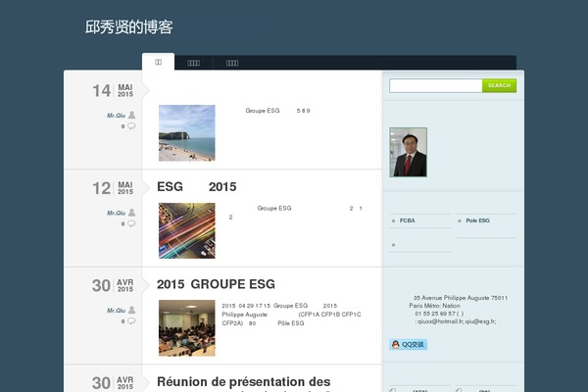This screenshot has height=392, width=588.
Task: Click the green SEARCH button
Action: (499, 85)
